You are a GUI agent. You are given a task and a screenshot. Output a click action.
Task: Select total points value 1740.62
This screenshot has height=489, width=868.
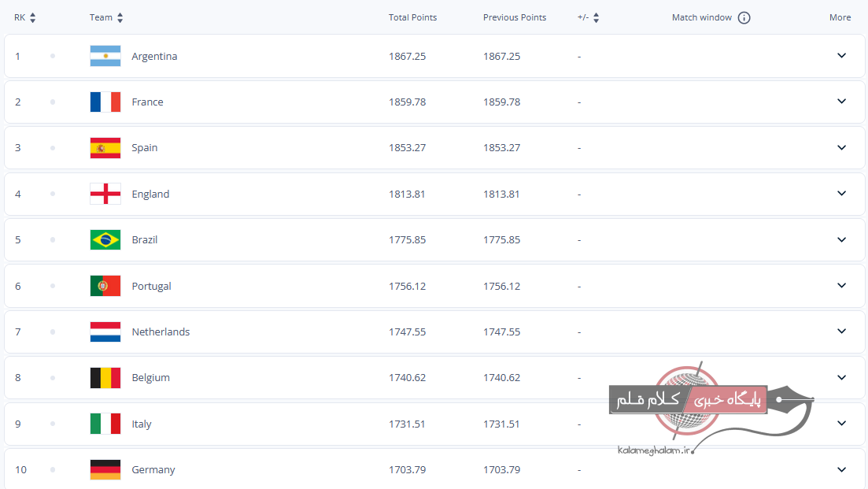pos(408,378)
